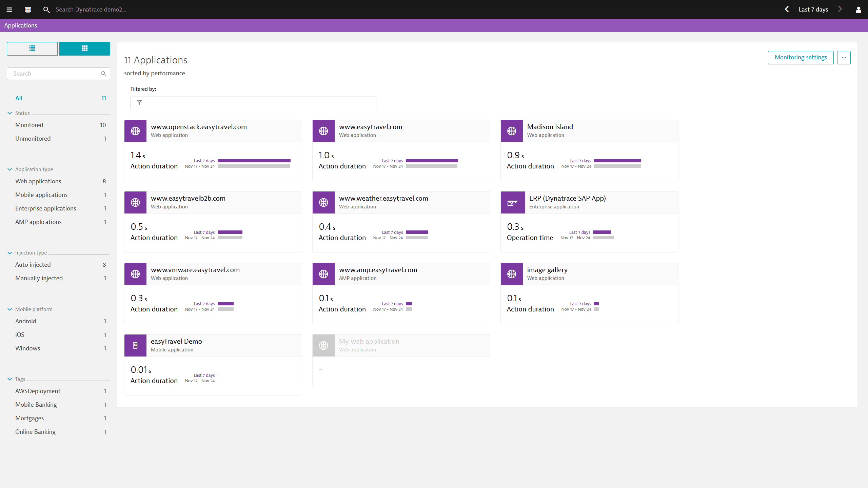This screenshot has height=488, width=868.
Task: Open Madison Island application
Action: (x=550, y=127)
